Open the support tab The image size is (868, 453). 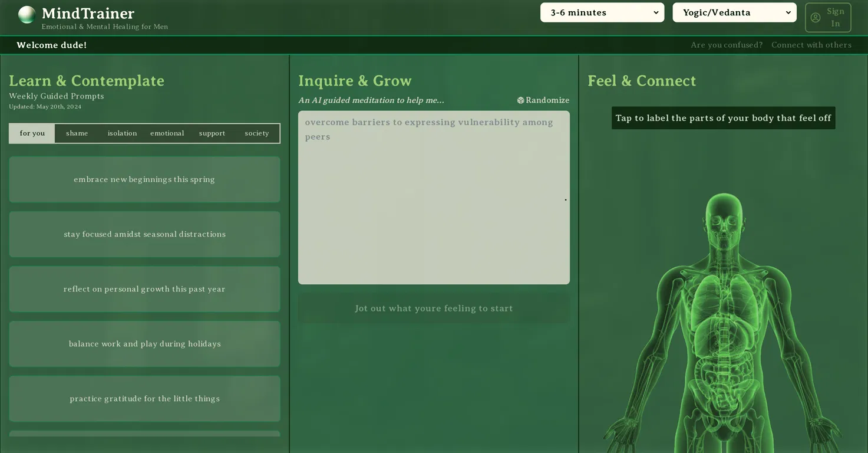[212, 133]
